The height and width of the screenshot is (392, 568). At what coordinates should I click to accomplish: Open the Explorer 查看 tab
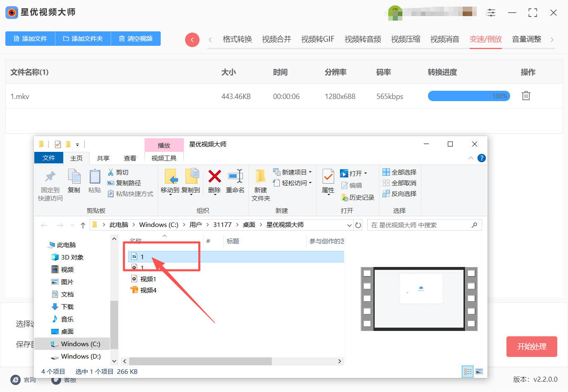tap(130, 158)
